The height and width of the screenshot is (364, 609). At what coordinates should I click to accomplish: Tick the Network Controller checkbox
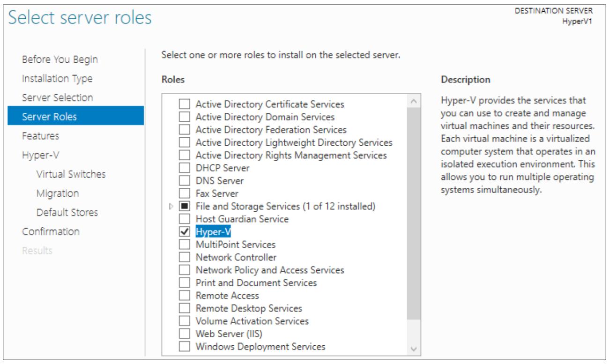point(185,257)
